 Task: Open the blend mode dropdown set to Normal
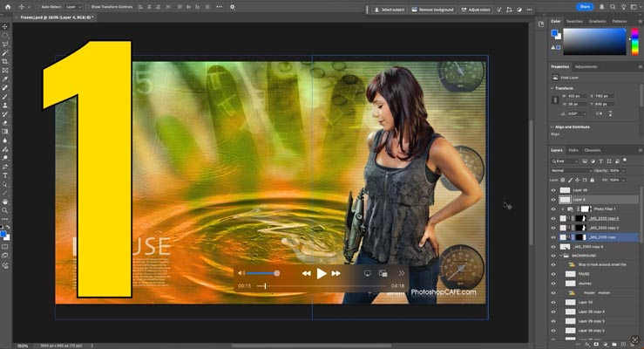[568, 170]
